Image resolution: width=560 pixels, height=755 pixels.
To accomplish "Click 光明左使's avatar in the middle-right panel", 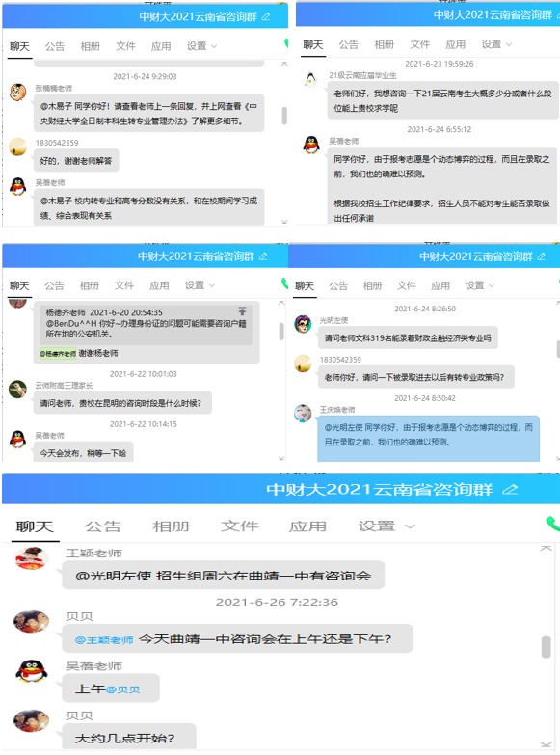I will (303, 325).
